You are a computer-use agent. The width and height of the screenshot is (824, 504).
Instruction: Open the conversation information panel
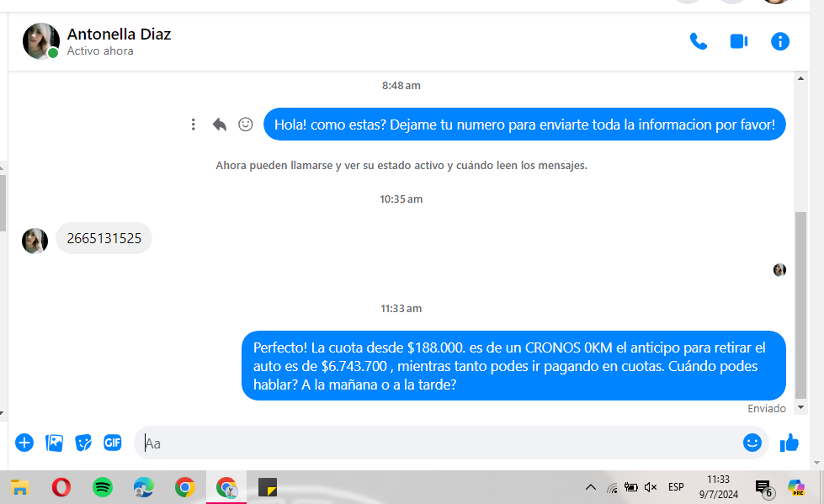[x=780, y=41]
